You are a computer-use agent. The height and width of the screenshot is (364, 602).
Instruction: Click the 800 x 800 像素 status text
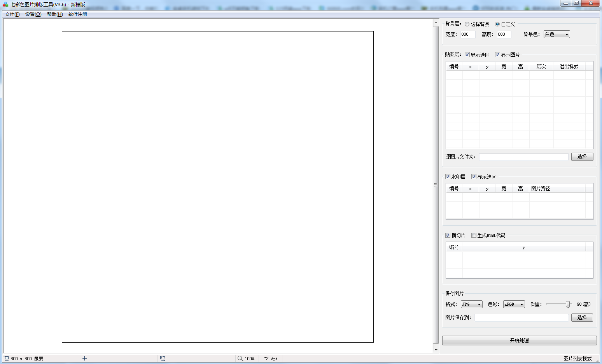(27, 359)
